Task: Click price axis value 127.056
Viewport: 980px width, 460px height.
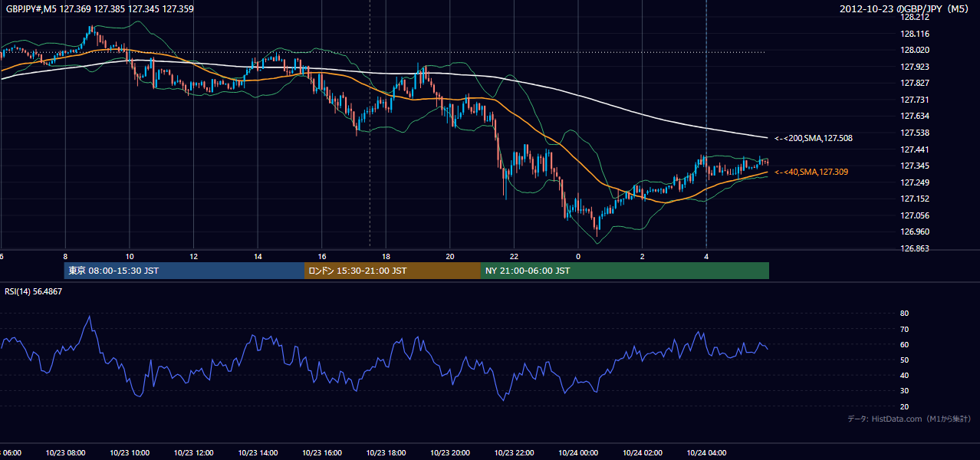Action: click(915, 215)
